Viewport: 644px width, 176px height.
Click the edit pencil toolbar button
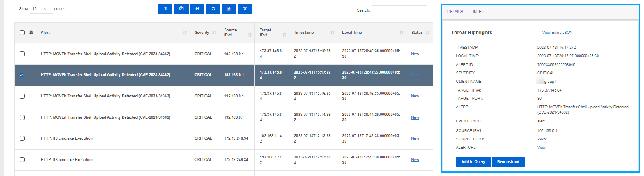pos(245,9)
